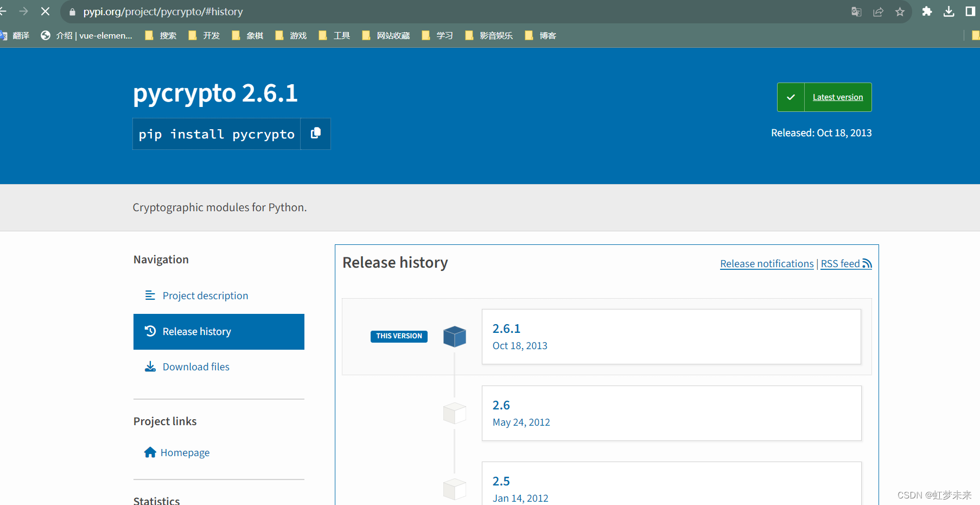Open the translate page icon in address bar
The height and width of the screenshot is (505, 980).
(856, 12)
